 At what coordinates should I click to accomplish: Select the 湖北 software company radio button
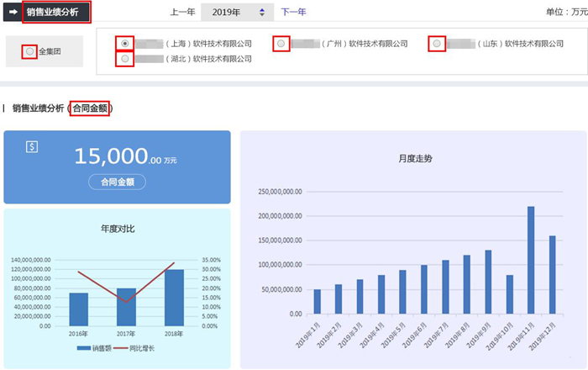click(x=125, y=59)
